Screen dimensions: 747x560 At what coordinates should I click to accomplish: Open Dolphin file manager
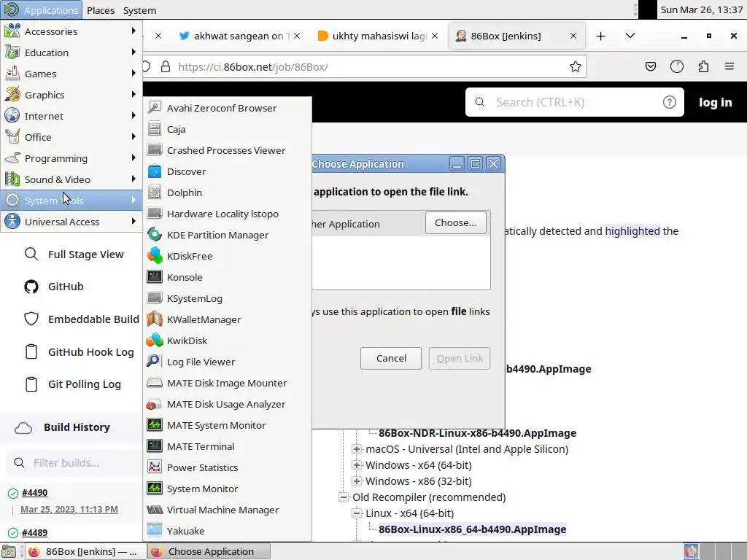[228, 192]
